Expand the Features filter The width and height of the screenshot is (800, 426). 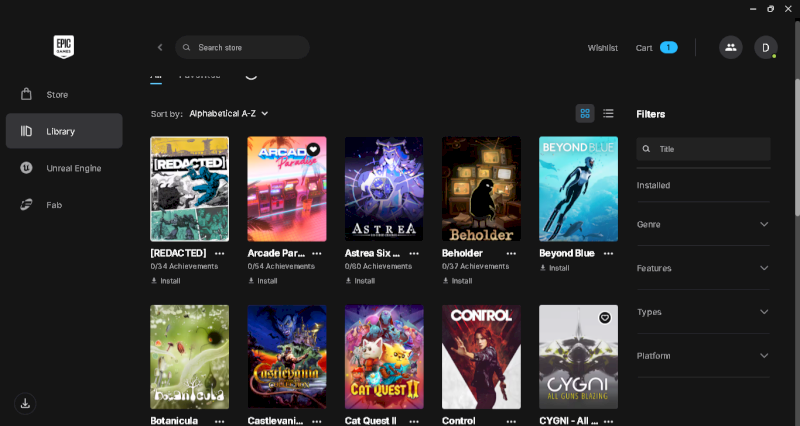tap(703, 268)
